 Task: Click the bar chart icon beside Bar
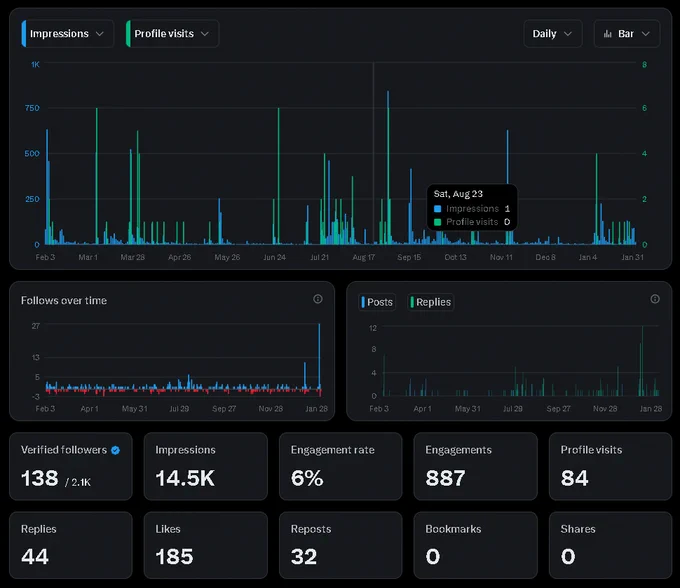point(608,34)
